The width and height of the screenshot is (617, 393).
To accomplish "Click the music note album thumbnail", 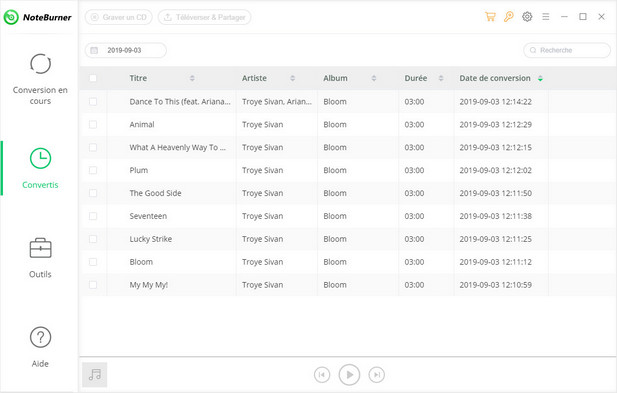I will (x=94, y=375).
